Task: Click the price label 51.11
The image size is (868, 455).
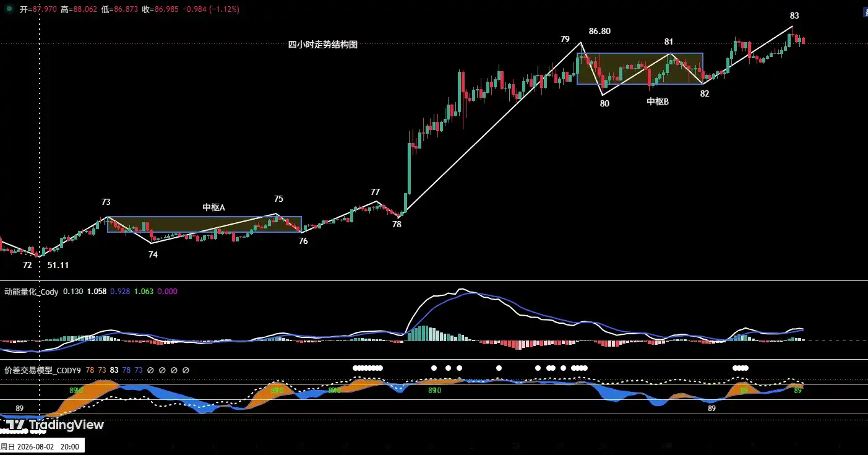Action: [x=58, y=265]
